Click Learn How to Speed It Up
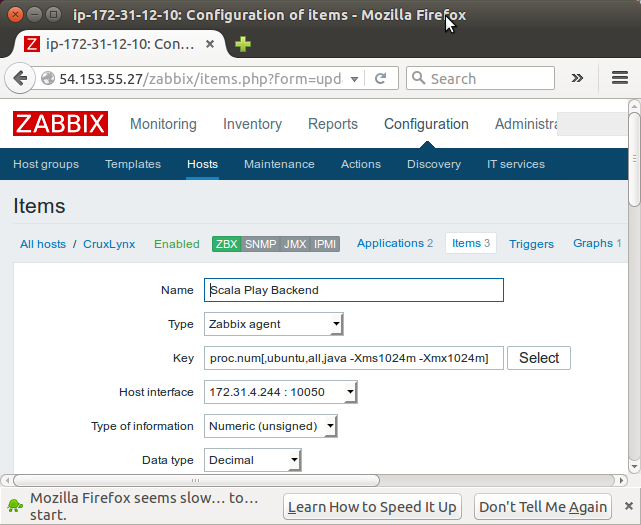 (x=372, y=507)
